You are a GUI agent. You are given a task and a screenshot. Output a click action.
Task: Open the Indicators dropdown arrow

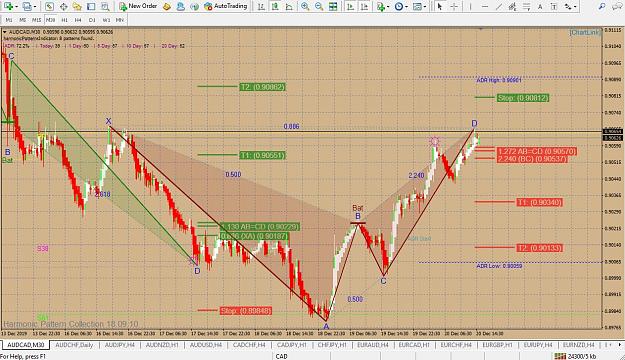(x=388, y=6)
